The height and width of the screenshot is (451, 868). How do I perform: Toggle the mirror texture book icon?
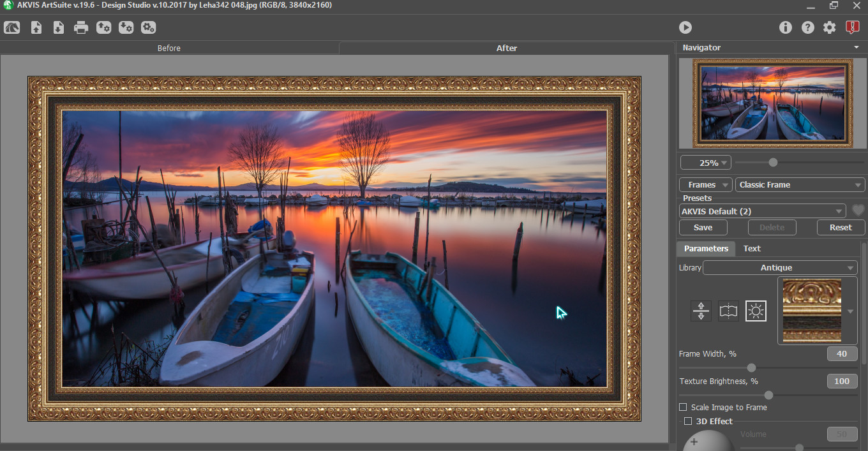pos(728,311)
